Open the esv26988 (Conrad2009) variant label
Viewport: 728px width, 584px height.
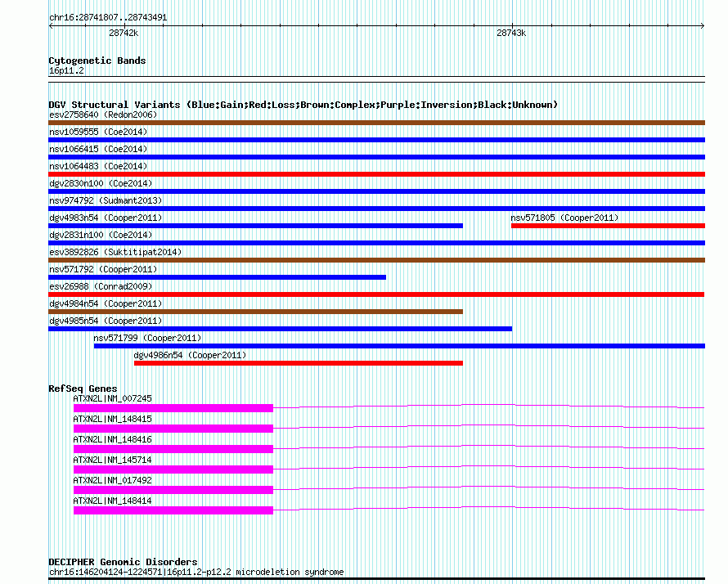101,286
